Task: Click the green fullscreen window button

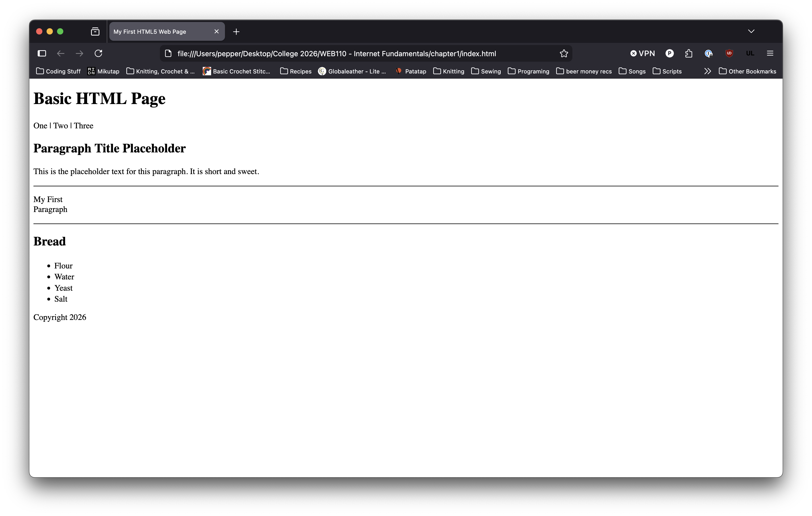Action: click(x=60, y=31)
